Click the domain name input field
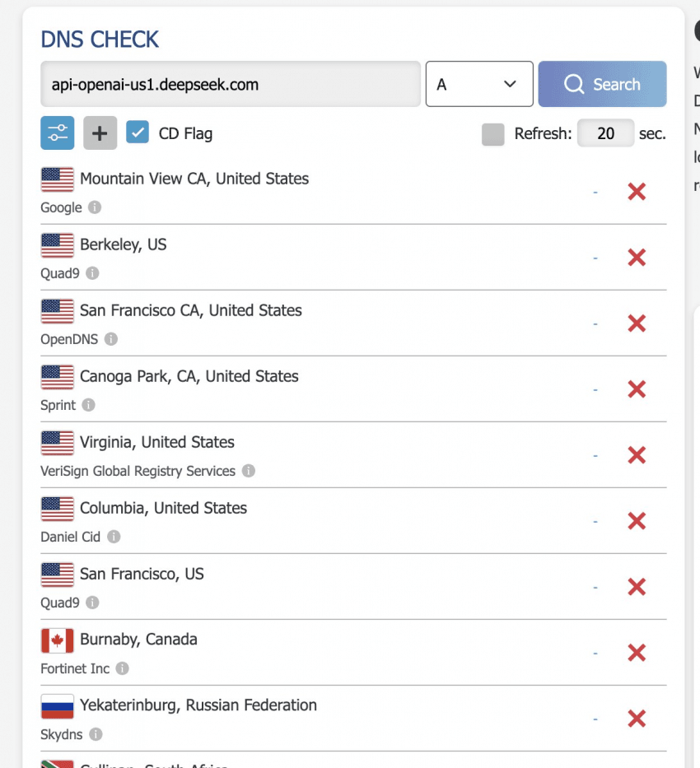The height and width of the screenshot is (768, 700). [x=231, y=84]
